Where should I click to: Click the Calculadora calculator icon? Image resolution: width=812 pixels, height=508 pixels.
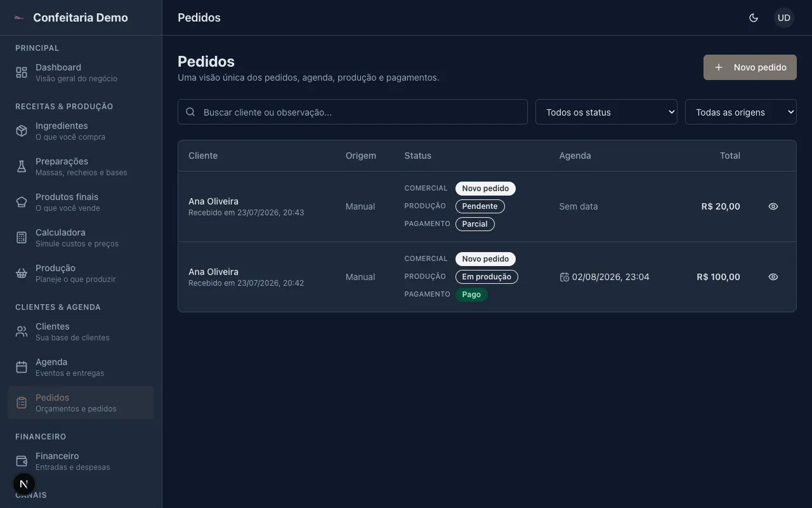click(x=22, y=237)
